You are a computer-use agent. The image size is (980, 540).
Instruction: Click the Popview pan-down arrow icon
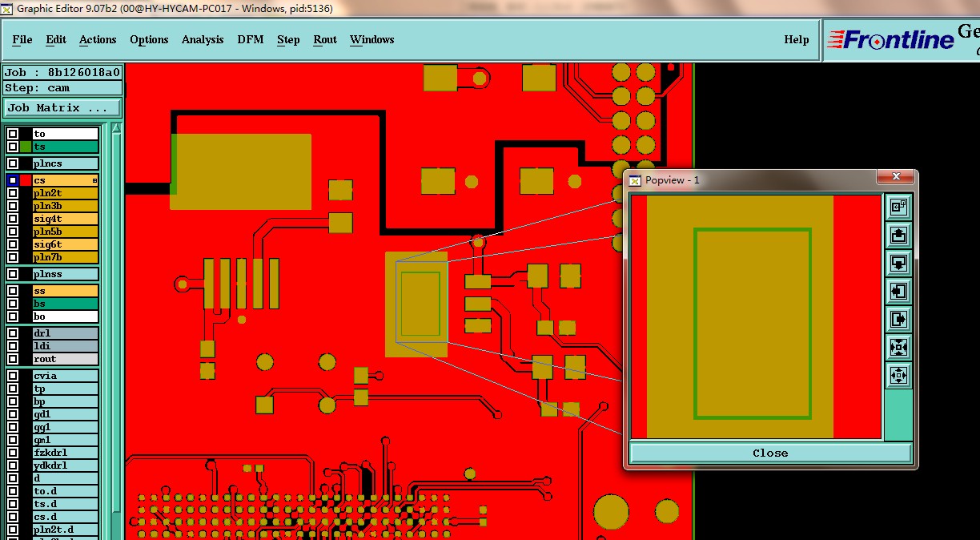898,263
